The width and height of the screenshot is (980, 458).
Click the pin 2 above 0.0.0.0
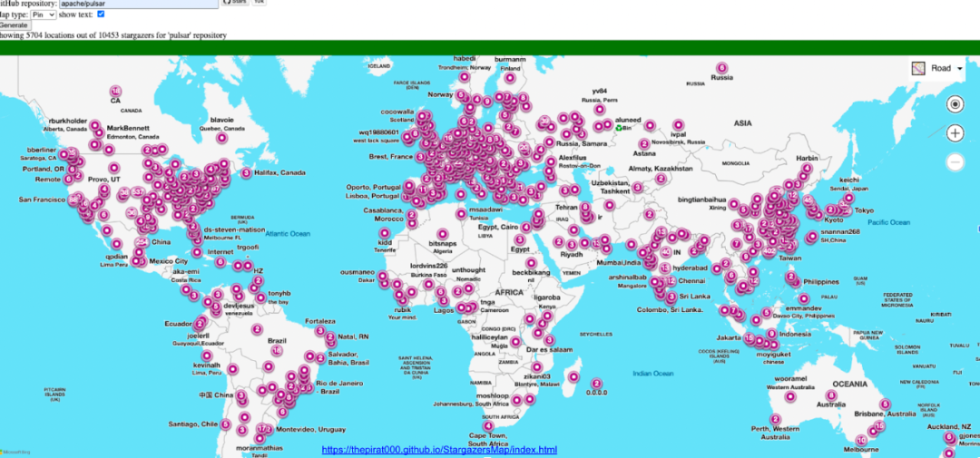pyautogui.click(x=596, y=383)
